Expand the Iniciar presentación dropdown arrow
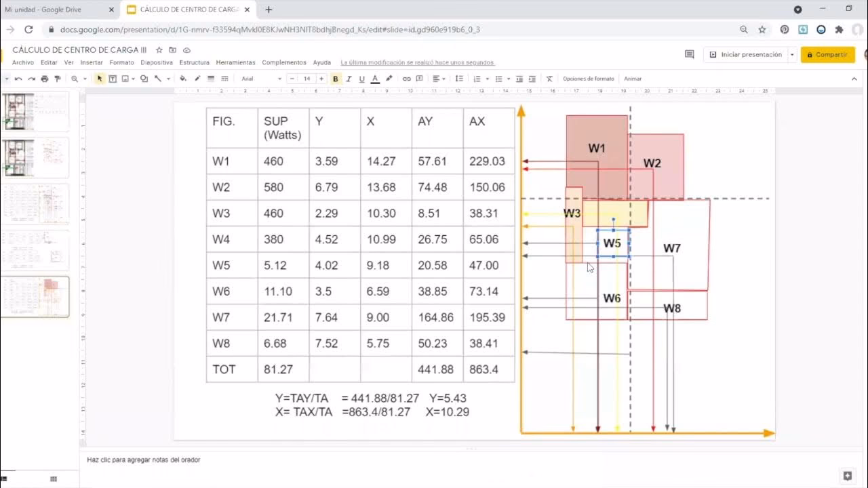The image size is (868, 488). click(x=792, y=54)
